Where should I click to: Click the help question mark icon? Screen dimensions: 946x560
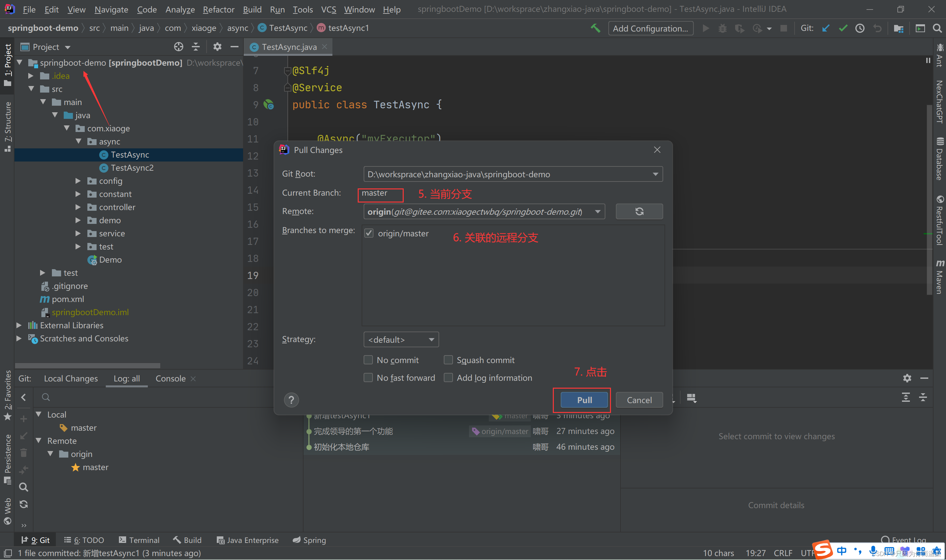pos(292,400)
